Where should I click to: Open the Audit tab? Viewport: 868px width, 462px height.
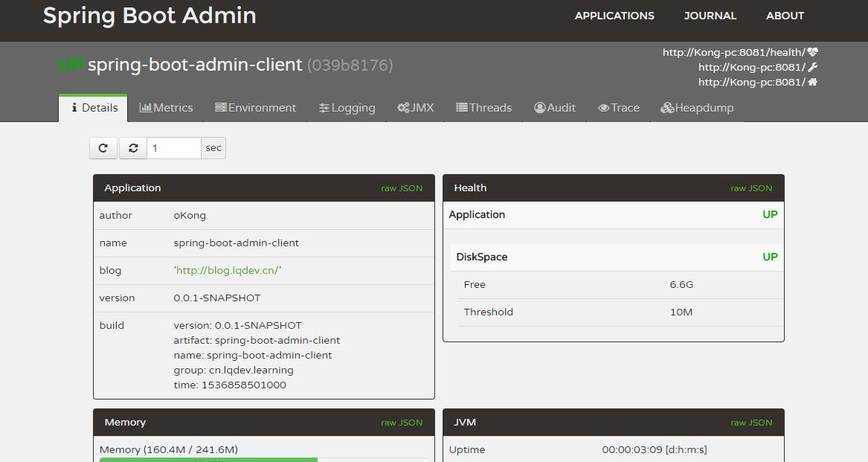point(555,108)
